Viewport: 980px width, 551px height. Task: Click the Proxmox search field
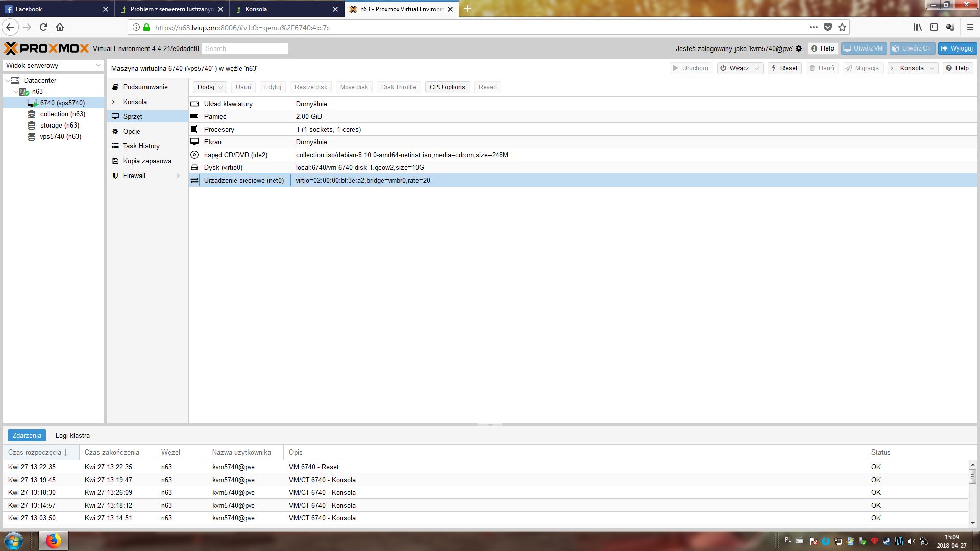point(245,48)
